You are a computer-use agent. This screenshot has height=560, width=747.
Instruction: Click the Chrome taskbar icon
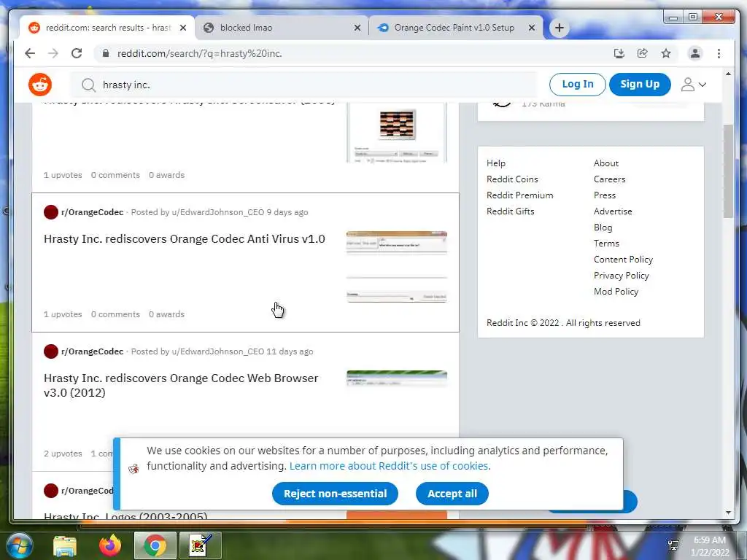point(155,545)
